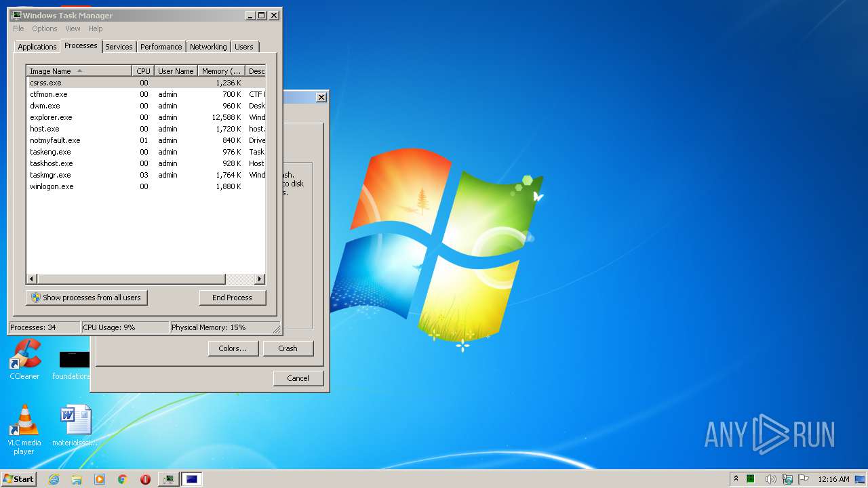
Task: Select the taskeng.exe process row
Action: pos(146,152)
